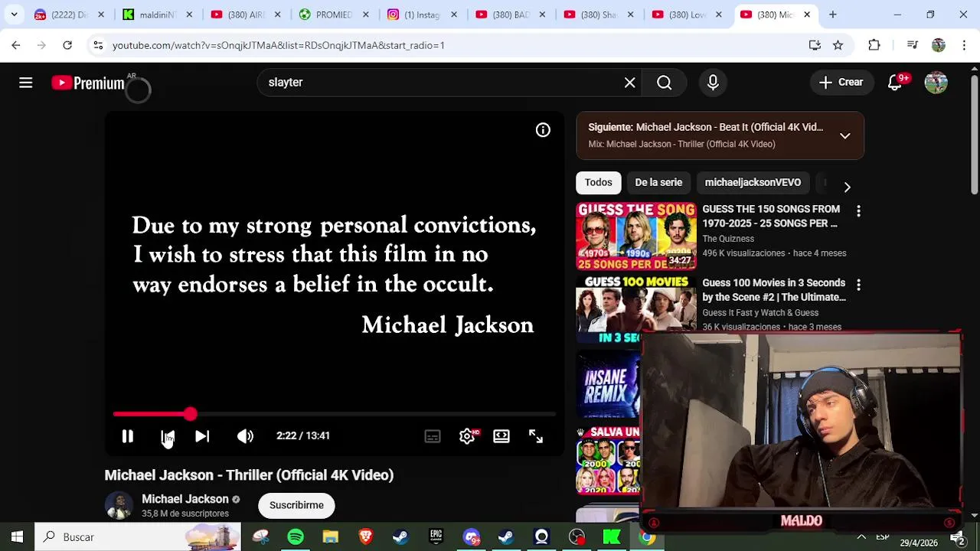Open the Crear menu
This screenshot has width=980, height=551.
pos(841,83)
